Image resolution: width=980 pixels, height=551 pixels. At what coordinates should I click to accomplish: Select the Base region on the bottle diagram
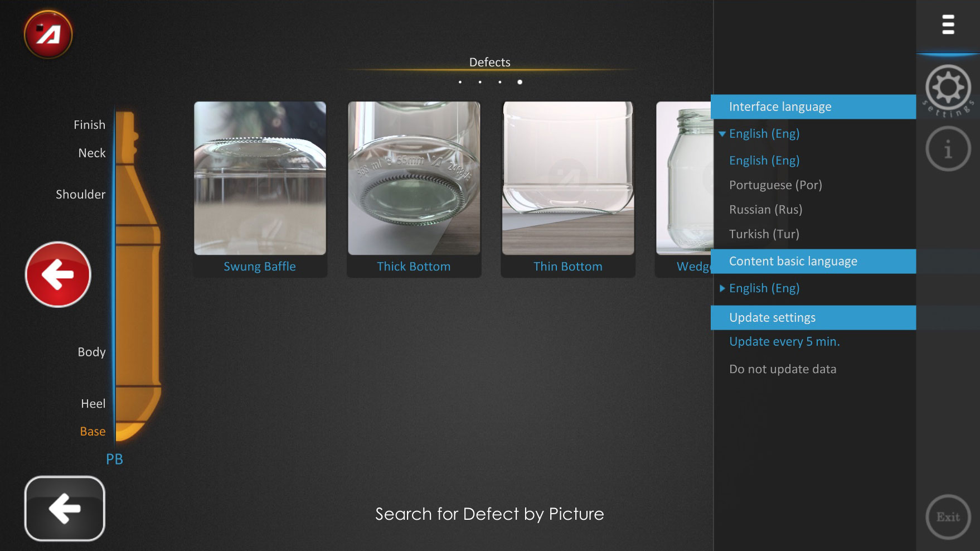click(93, 431)
